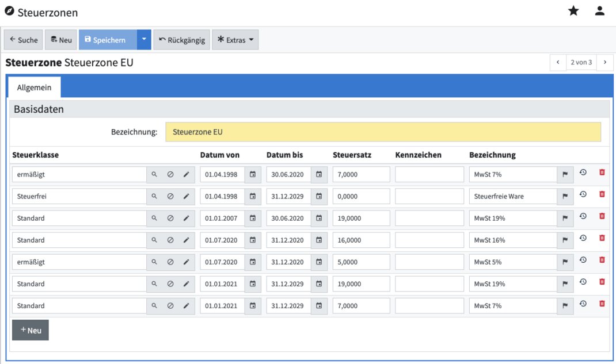Open calendar for Datum von 01.01.2007
Screen dimensions: 616x364
tap(252, 219)
